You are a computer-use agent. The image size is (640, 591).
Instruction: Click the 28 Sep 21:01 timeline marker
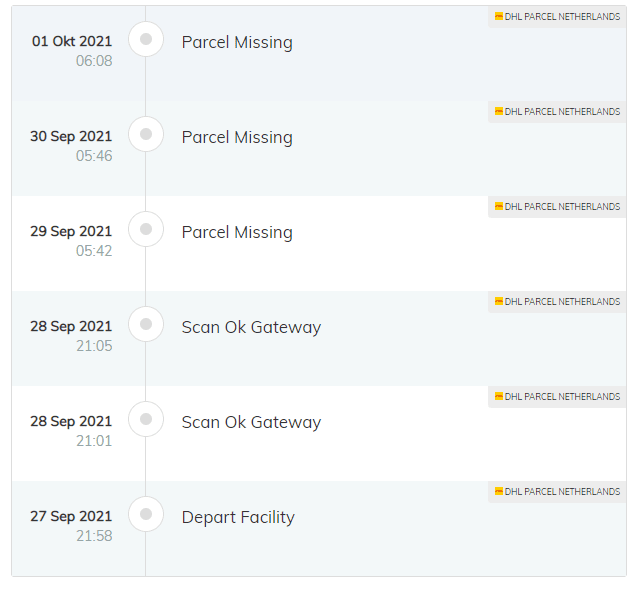(146, 419)
